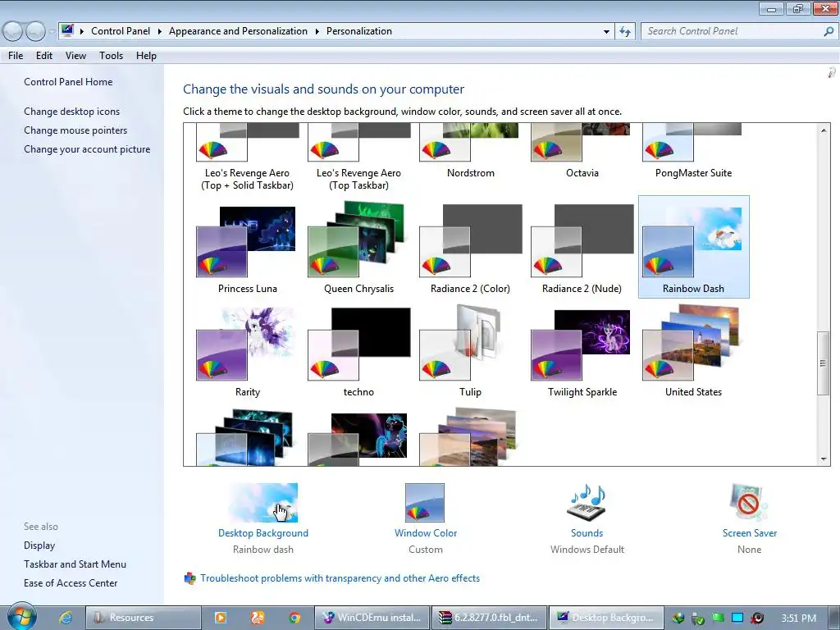Pick the Nordstrom theme

coord(470,153)
